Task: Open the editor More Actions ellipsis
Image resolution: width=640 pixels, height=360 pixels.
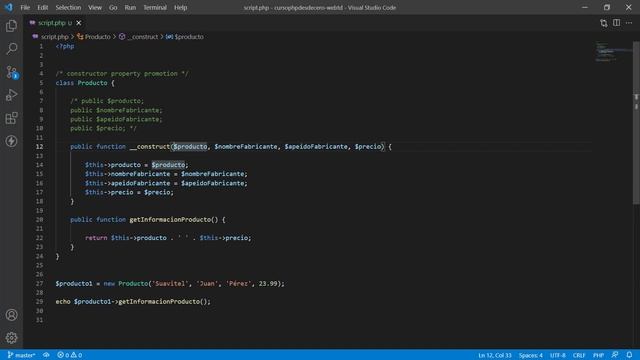Action: pyautogui.click(x=629, y=23)
